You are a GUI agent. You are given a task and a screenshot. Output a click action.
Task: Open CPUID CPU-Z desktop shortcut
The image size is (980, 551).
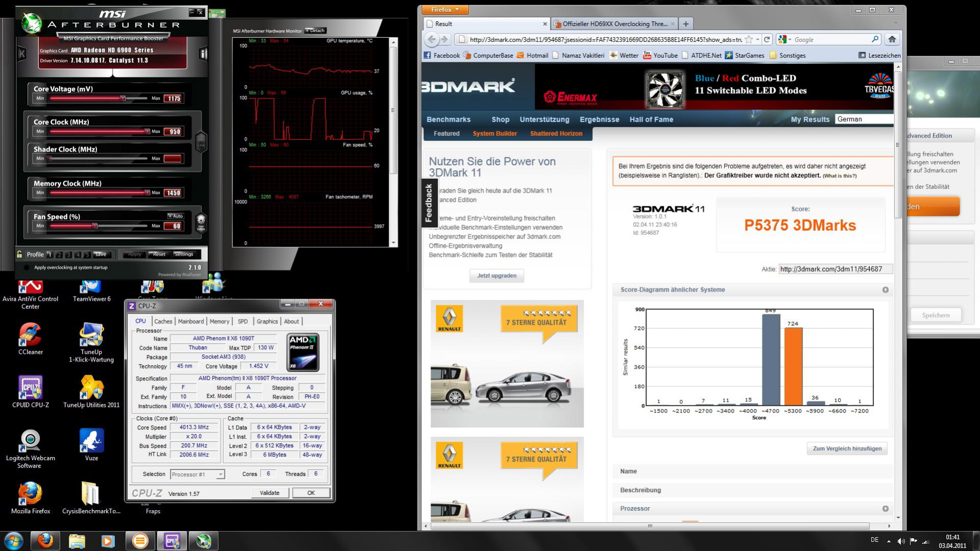pos(31,392)
